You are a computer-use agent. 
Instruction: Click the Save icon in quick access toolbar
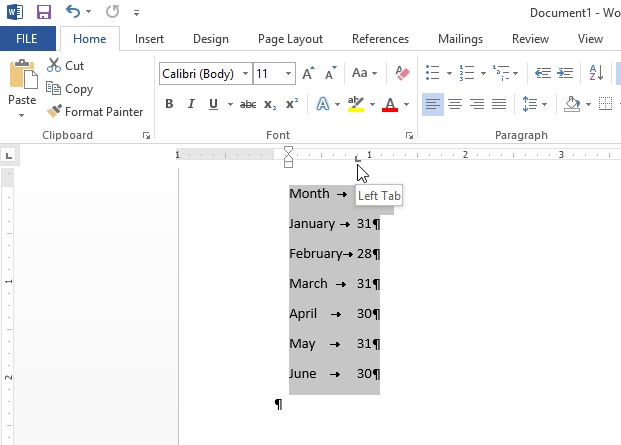tap(43, 13)
